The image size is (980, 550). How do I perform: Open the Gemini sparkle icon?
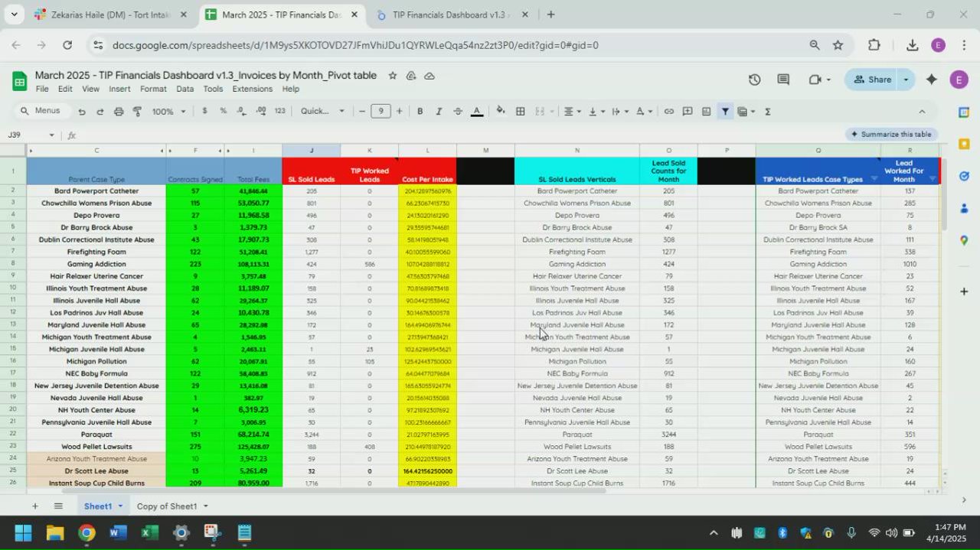(x=932, y=80)
